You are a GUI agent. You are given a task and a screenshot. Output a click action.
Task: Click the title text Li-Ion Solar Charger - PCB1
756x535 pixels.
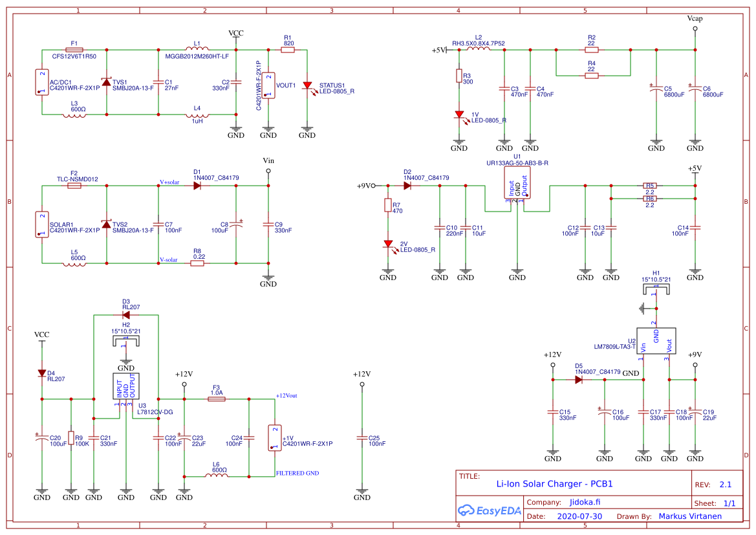pyautogui.click(x=555, y=483)
